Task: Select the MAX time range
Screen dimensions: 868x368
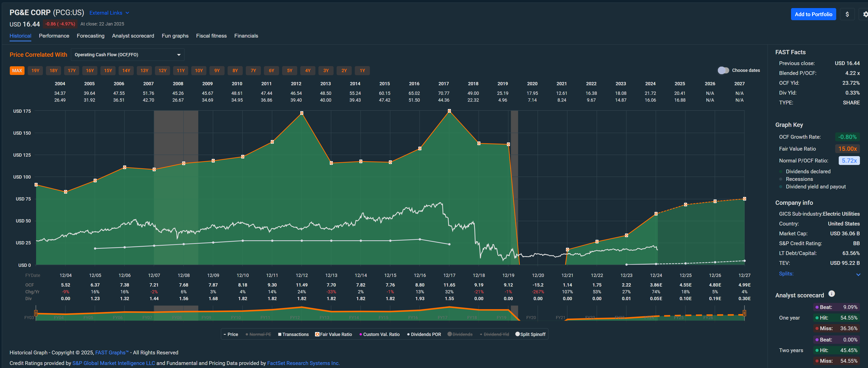Action: coord(17,70)
